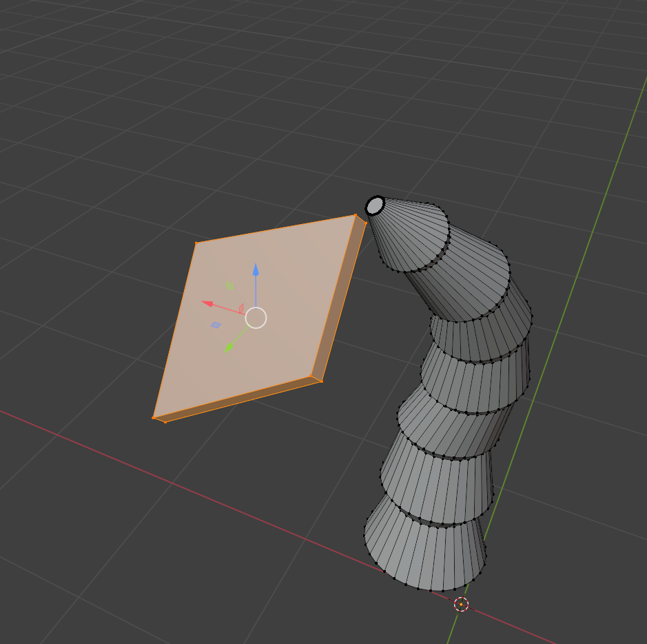This screenshot has height=644, width=647.
Task: Select the small circular cap at the tube tip
Action: pyautogui.click(x=375, y=205)
